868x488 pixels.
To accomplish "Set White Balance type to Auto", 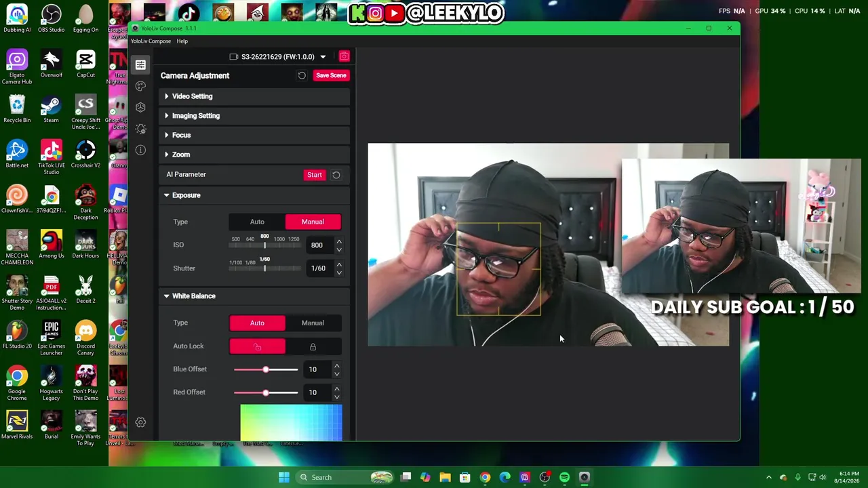I will (x=257, y=323).
